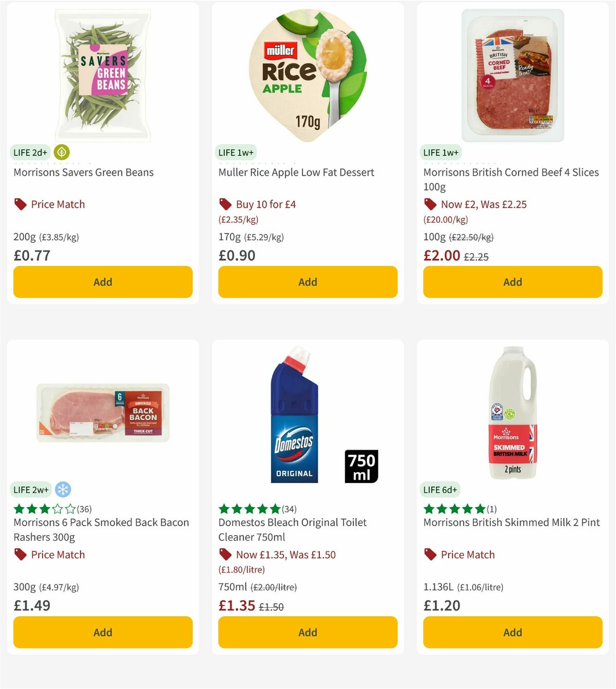Image resolution: width=616 pixels, height=689 pixels.
Task: Click the tag icon next to Now £2, Was £2.25
Action: (x=430, y=204)
